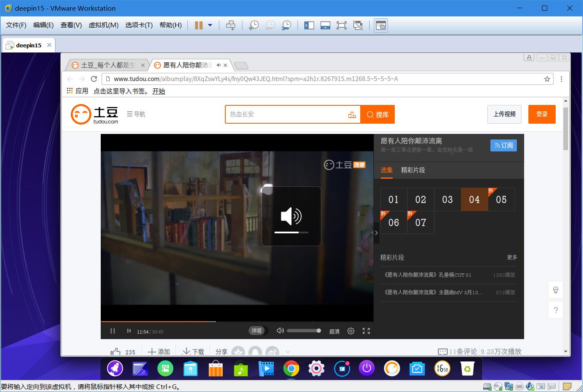
Task: Enter fullscreen mode on the player
Action: coord(366,331)
